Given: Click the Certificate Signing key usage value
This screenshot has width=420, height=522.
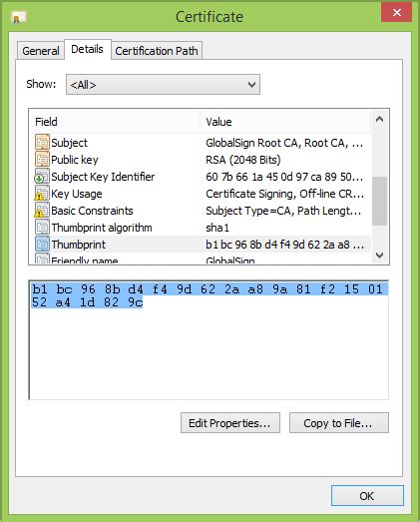Looking at the screenshot, I should click(285, 194).
